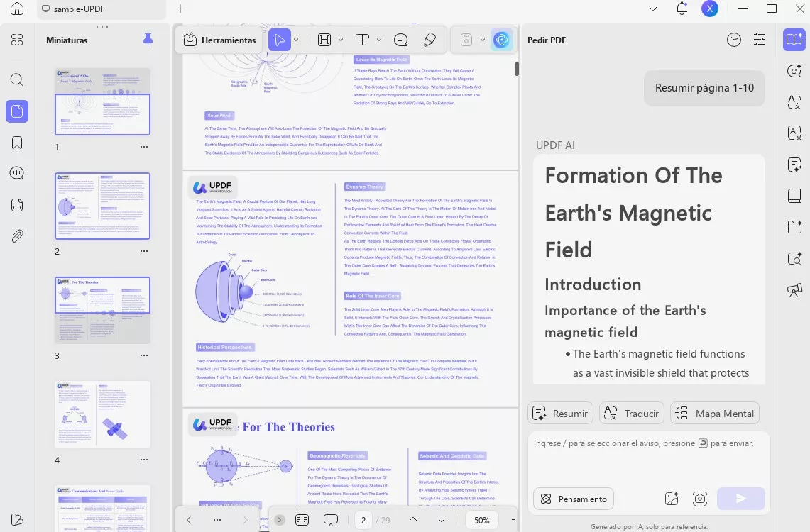Select the pencil drawing tool
This screenshot has height=532, width=810.
click(429, 40)
